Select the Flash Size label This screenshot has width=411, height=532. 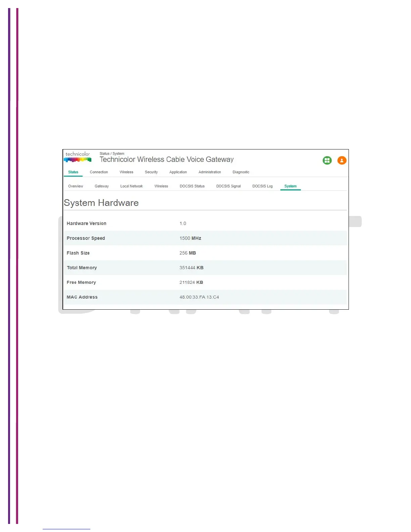click(78, 253)
